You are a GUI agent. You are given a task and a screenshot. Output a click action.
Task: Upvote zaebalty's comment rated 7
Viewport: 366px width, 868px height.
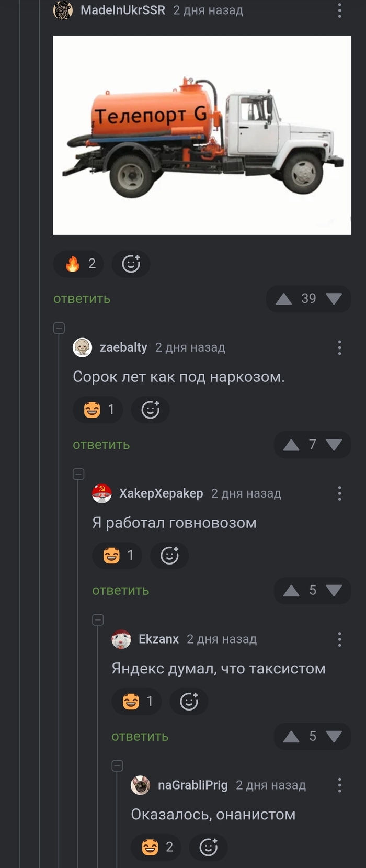291,445
